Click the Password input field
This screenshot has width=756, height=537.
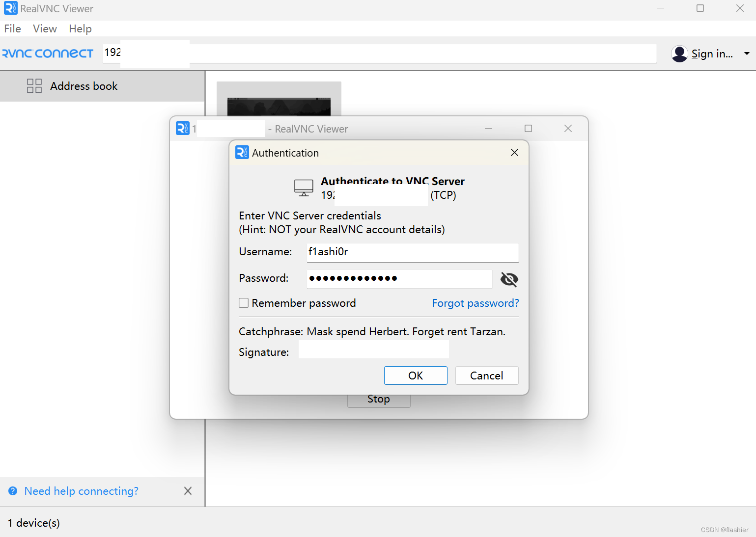click(399, 279)
